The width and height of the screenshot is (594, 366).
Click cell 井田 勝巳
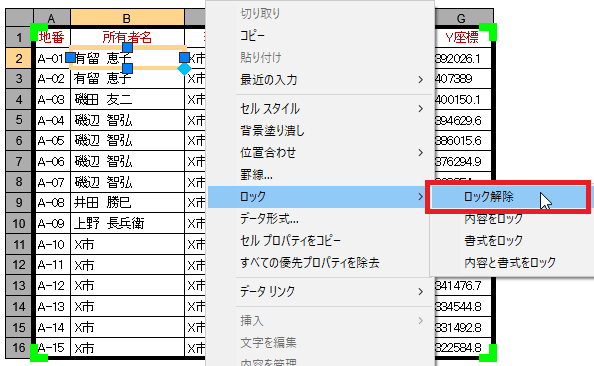tap(127, 202)
